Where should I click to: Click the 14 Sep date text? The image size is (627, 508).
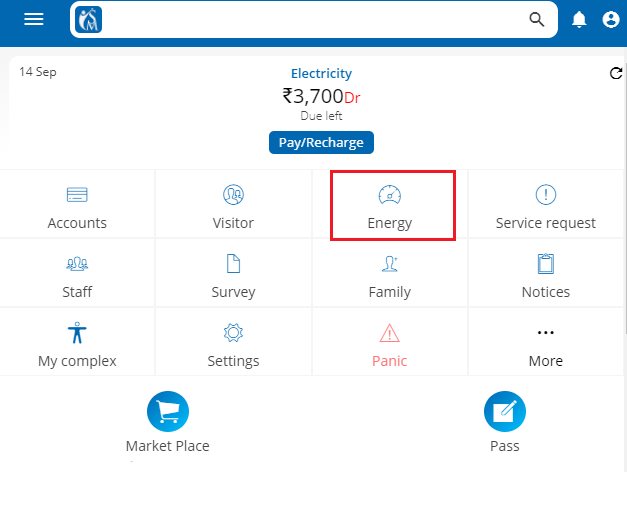click(x=38, y=72)
